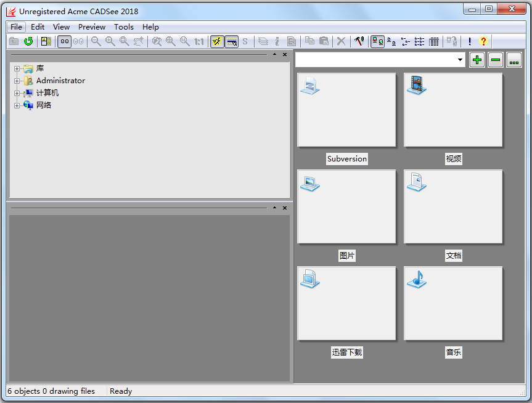The height and width of the screenshot is (403, 532).
Task: Expand the Administrator tree node
Action: tap(17, 81)
